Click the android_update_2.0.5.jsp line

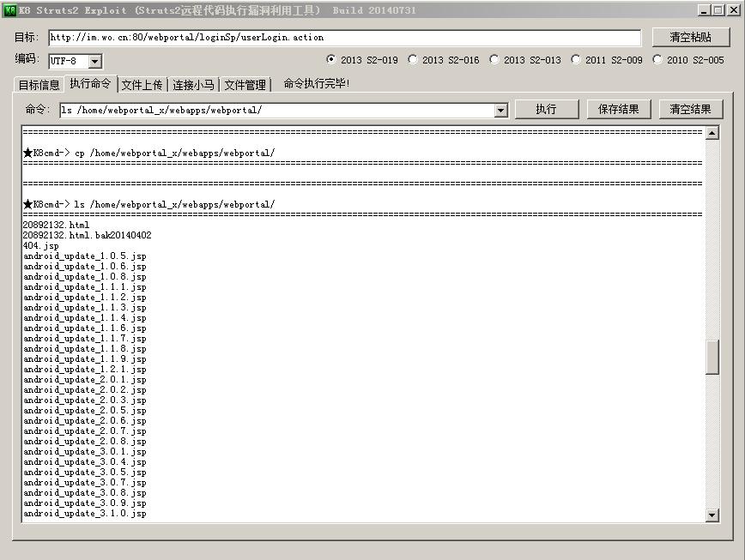tap(85, 411)
